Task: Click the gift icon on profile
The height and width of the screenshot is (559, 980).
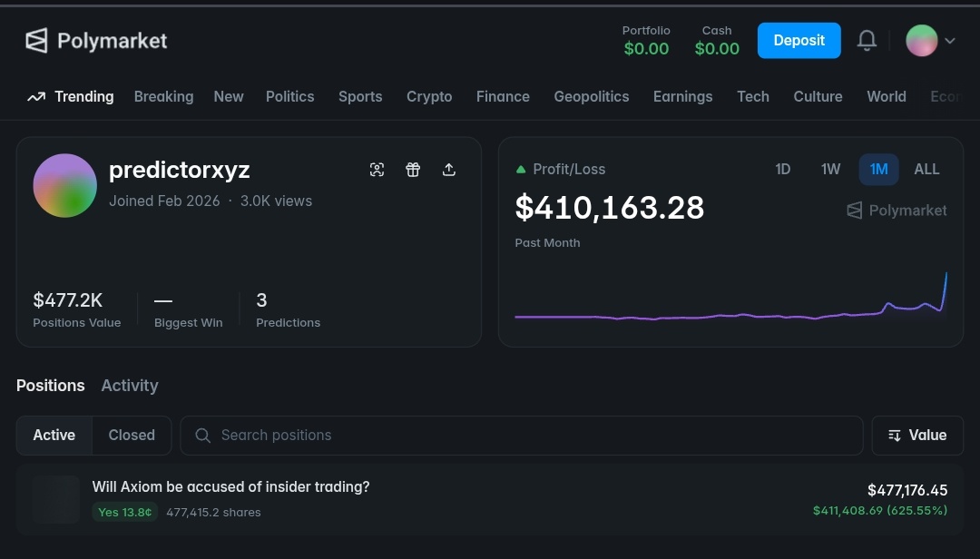Action: 413,170
